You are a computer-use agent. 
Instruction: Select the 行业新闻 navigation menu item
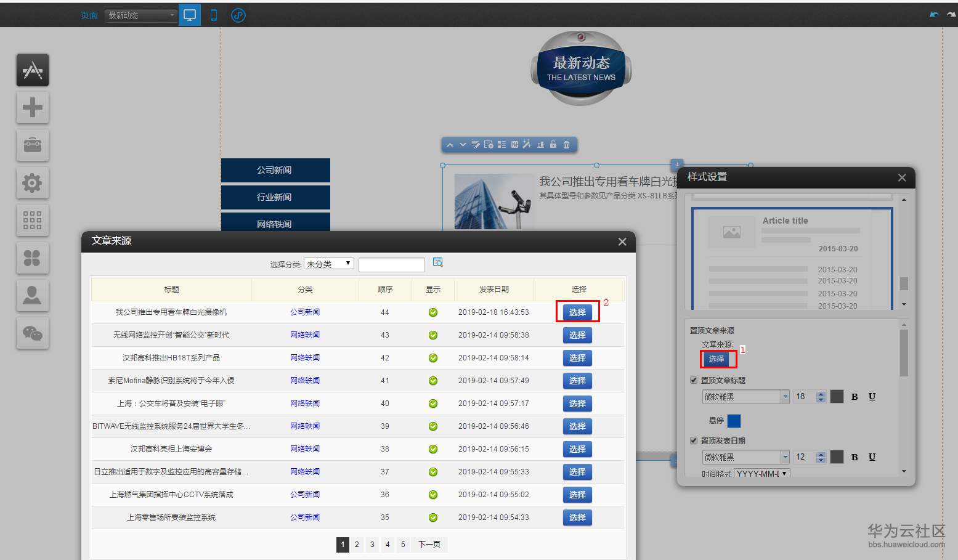(x=275, y=197)
